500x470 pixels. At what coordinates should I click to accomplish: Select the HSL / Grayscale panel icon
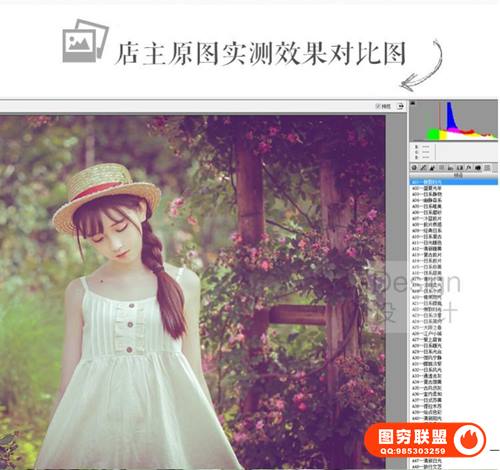442,168
